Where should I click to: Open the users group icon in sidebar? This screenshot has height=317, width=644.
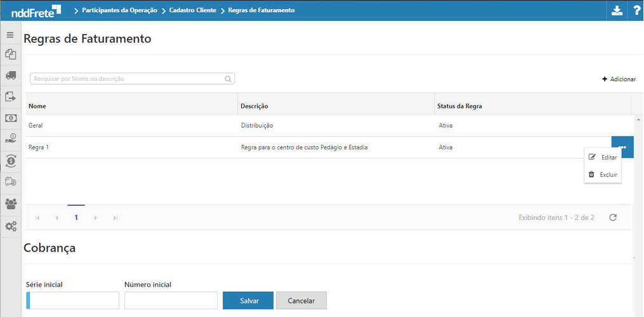click(10, 204)
